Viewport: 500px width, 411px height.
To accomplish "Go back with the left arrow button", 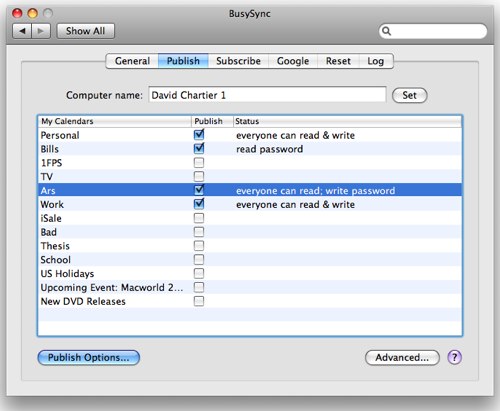I will coord(22,31).
